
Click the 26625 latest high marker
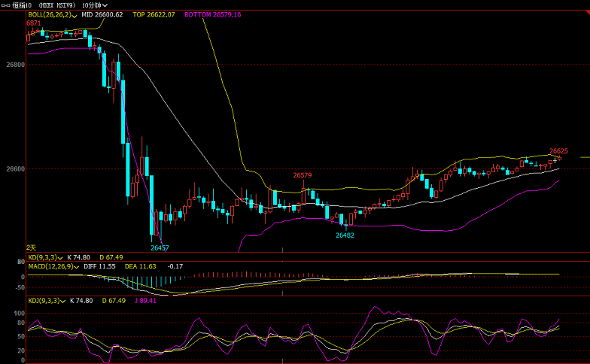(558, 151)
